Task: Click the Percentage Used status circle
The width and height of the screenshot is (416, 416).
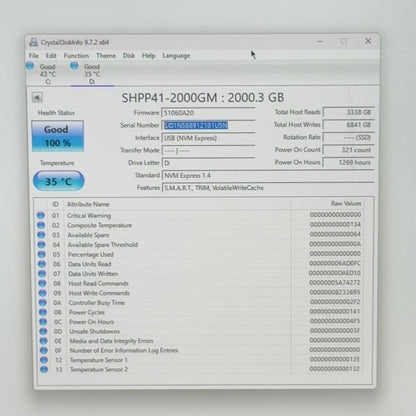Action: pyautogui.click(x=42, y=254)
